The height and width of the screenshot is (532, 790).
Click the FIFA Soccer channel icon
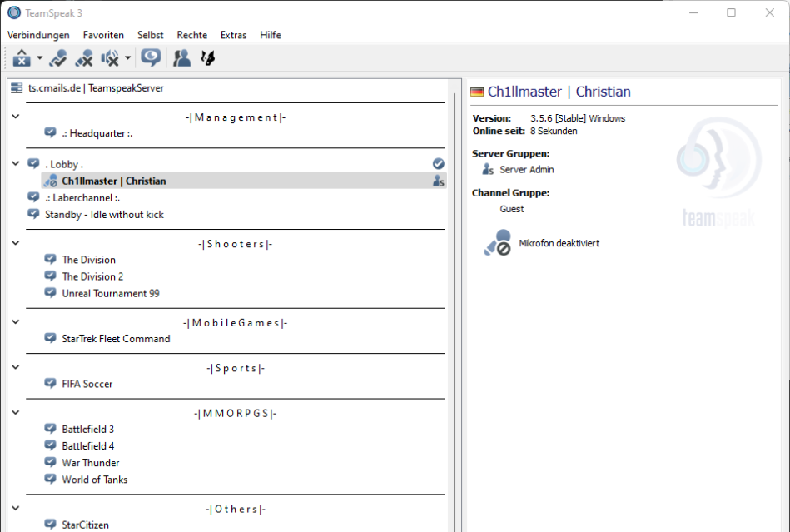(51, 383)
